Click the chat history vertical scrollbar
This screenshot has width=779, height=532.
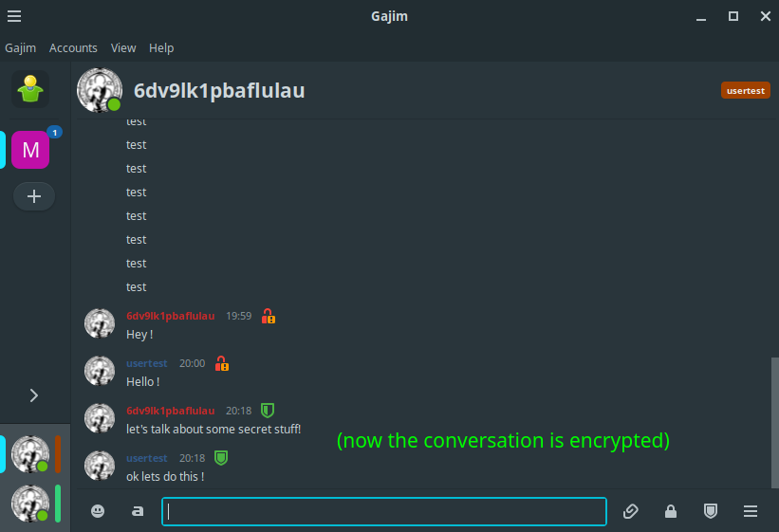[x=774, y=422]
